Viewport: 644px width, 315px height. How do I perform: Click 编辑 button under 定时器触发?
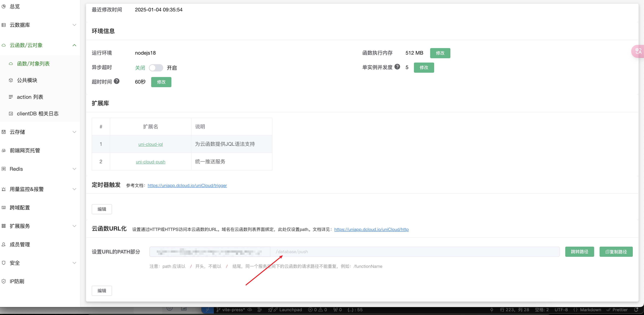(102, 209)
